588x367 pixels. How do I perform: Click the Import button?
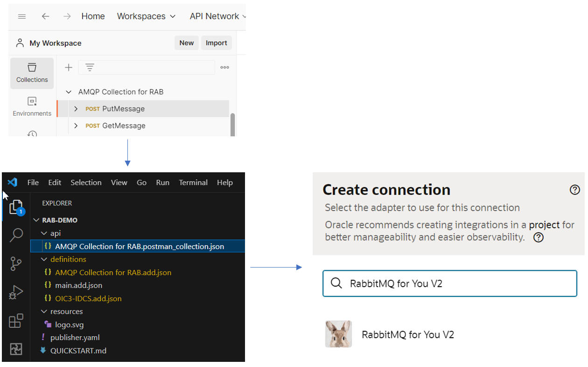pyautogui.click(x=216, y=43)
